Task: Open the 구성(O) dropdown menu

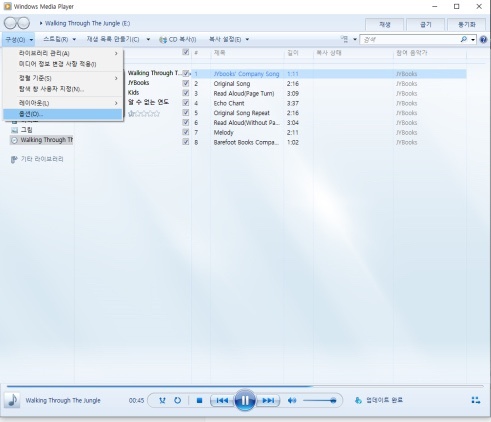Action: pos(19,40)
